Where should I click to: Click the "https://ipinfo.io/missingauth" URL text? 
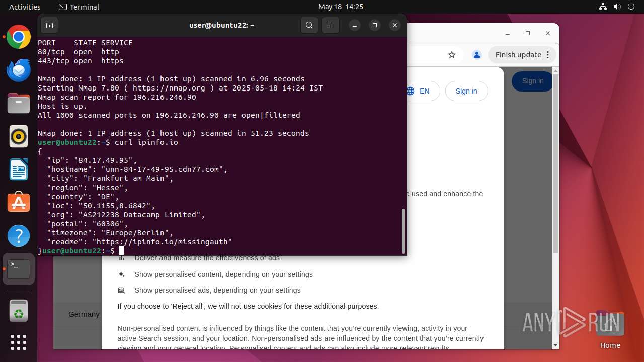click(x=162, y=242)
